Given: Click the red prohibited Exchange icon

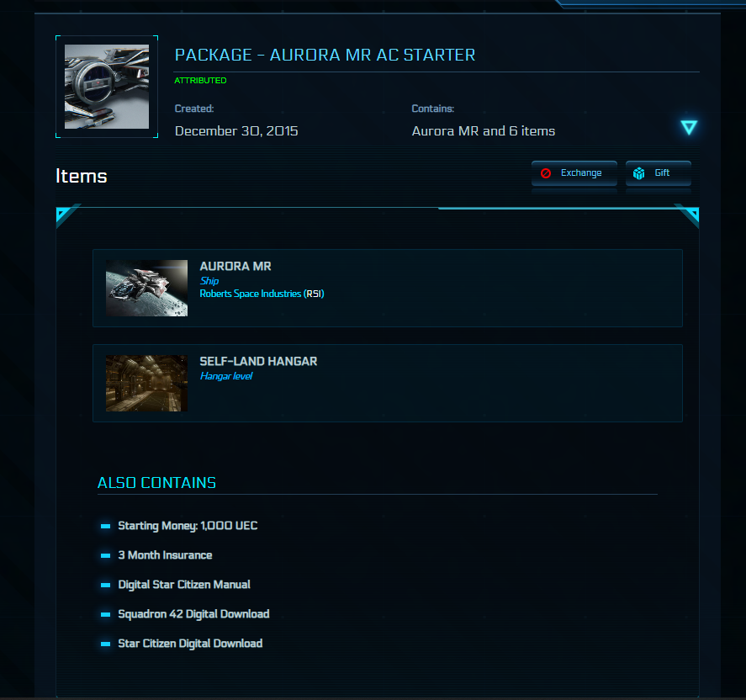Looking at the screenshot, I should point(546,173).
